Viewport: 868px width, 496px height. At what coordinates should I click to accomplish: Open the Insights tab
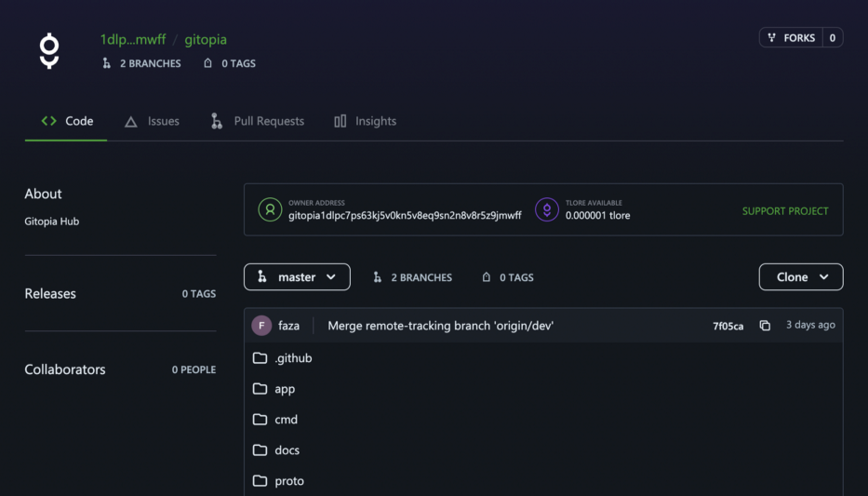pyautogui.click(x=366, y=121)
